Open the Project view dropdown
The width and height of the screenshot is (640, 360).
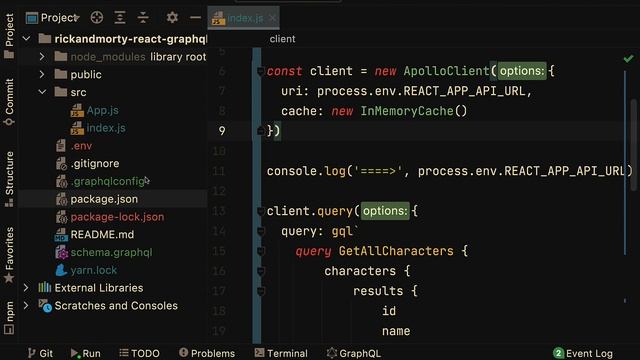[x=53, y=18]
